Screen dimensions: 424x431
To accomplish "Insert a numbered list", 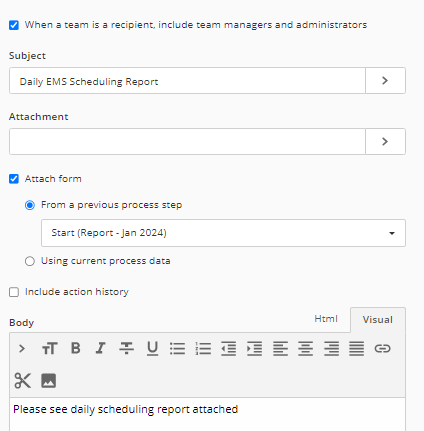I will point(203,348).
